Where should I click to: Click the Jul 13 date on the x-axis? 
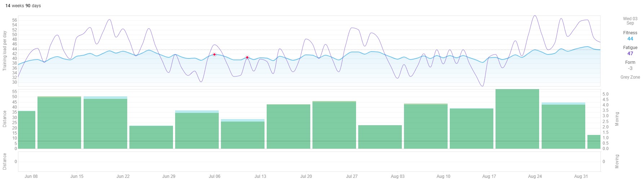tap(260, 176)
